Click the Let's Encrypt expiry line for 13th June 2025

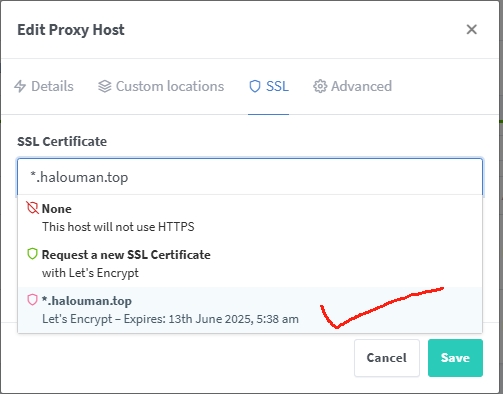[170, 319]
